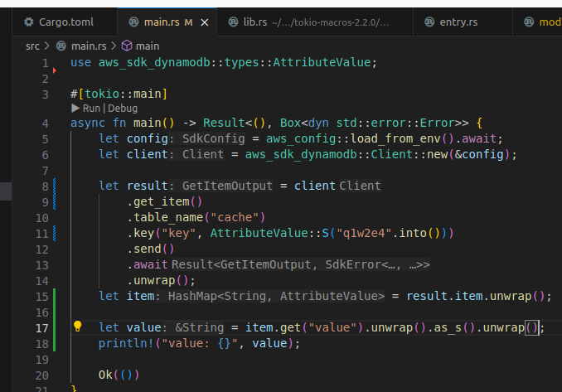Click the gear icon on Cargo.toml tab
Image resolution: width=562 pixels, height=392 pixels.
31,22
